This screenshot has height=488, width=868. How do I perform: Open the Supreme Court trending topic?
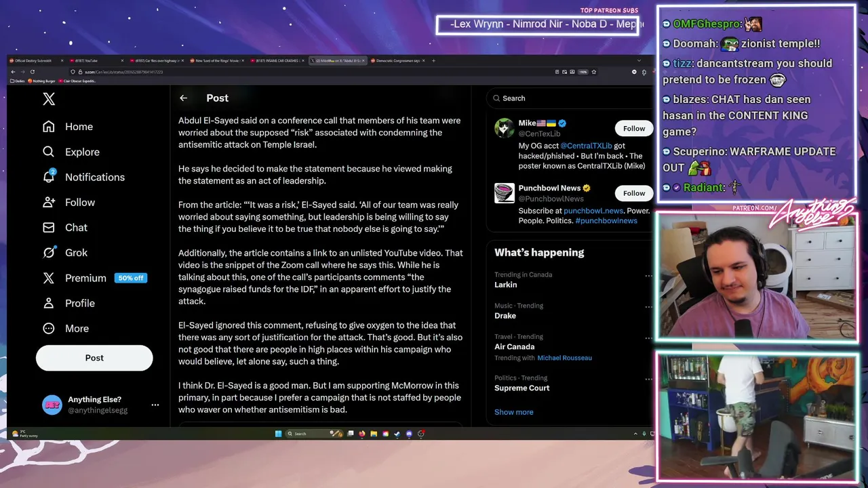coord(522,388)
